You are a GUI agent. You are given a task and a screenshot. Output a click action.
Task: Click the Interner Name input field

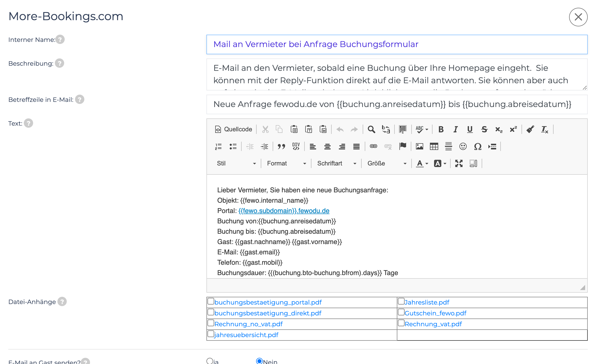397,44
